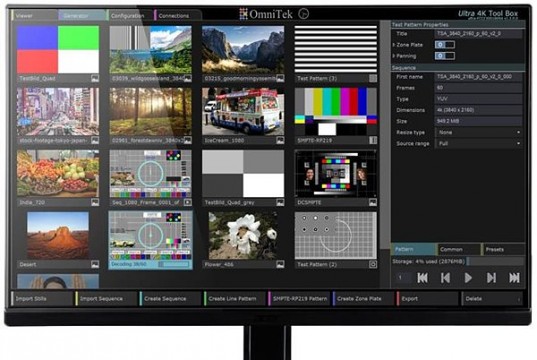Toggle the Panning switch
This screenshot has width=537, height=360.
coord(445,55)
